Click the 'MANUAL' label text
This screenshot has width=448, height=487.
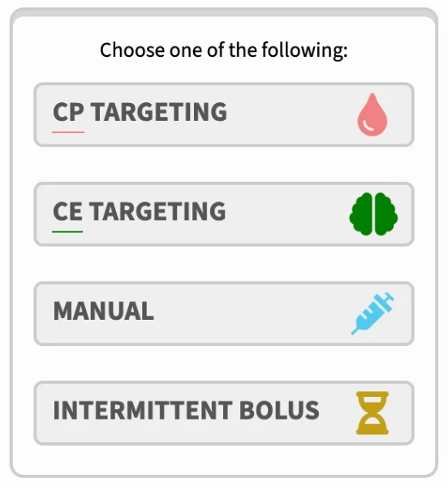[x=104, y=311]
